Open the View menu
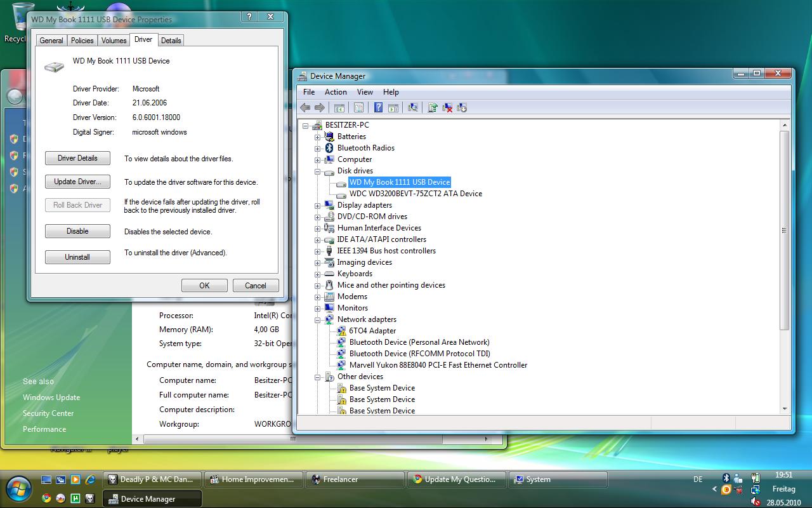Viewport: 812px width, 508px height. point(365,92)
